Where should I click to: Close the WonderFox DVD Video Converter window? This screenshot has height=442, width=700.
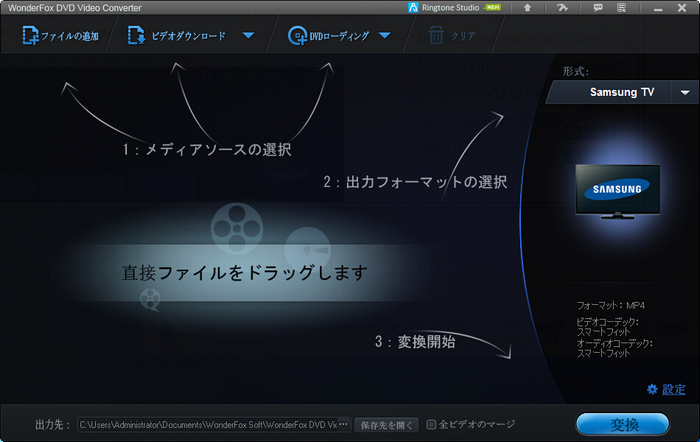coord(682,8)
